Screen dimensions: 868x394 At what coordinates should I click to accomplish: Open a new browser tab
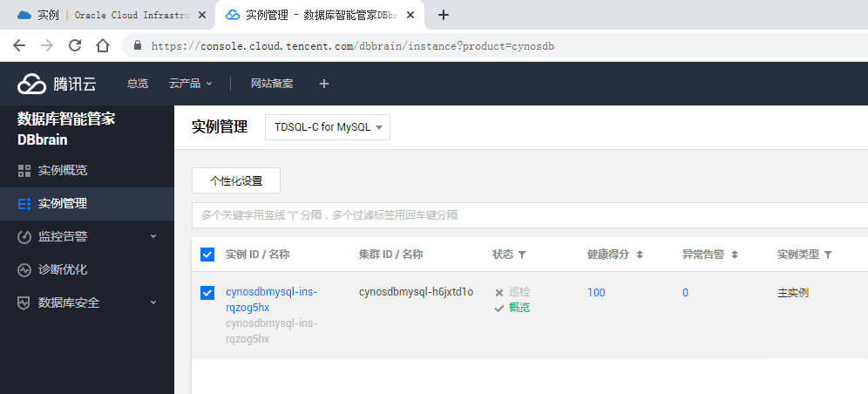[443, 15]
